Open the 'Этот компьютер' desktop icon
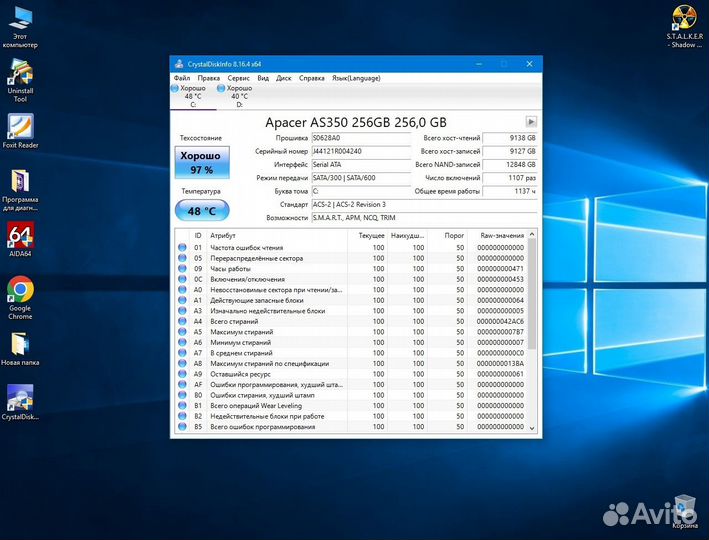 pyautogui.click(x=20, y=27)
